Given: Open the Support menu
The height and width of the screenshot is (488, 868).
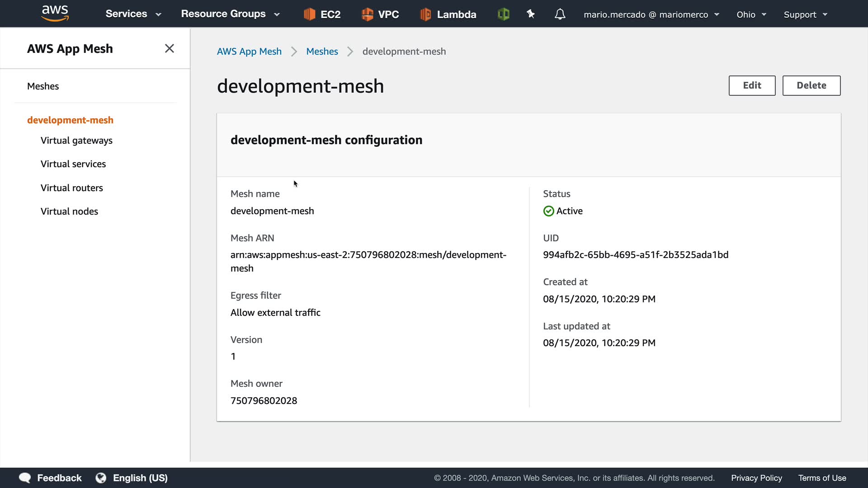Looking at the screenshot, I should 805,14.
